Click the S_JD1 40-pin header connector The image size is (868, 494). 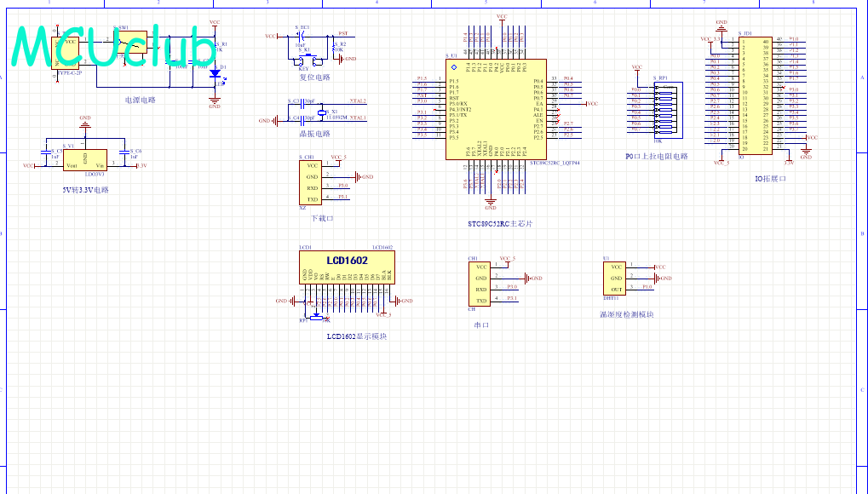pyautogui.click(x=756, y=95)
